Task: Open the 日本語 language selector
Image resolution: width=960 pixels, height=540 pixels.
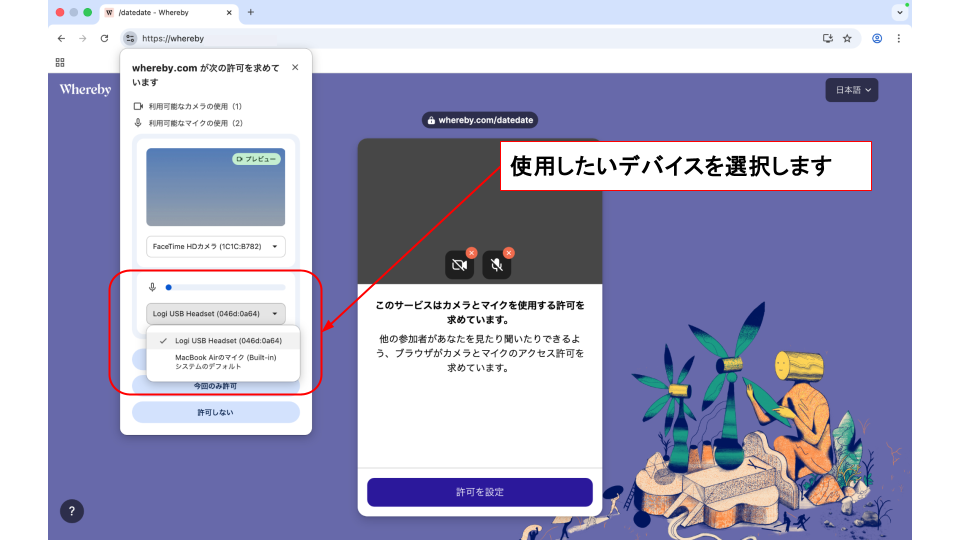Action: [851, 90]
